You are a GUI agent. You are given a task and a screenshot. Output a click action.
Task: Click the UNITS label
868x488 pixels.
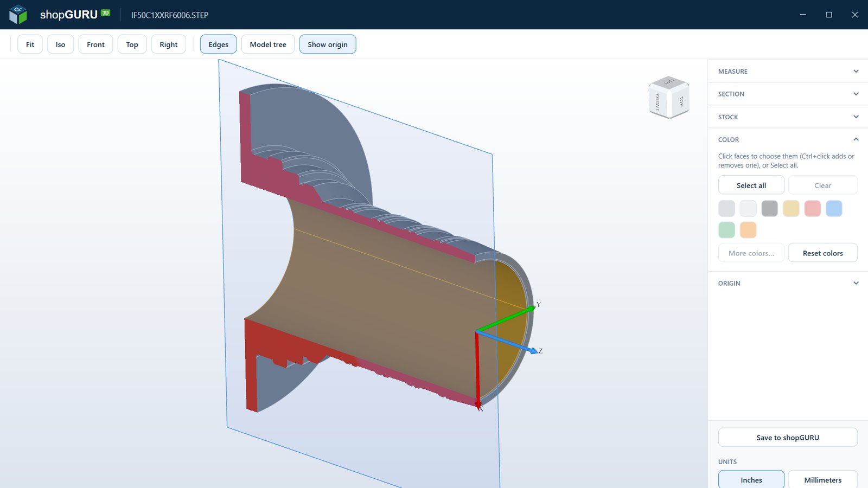click(x=727, y=461)
